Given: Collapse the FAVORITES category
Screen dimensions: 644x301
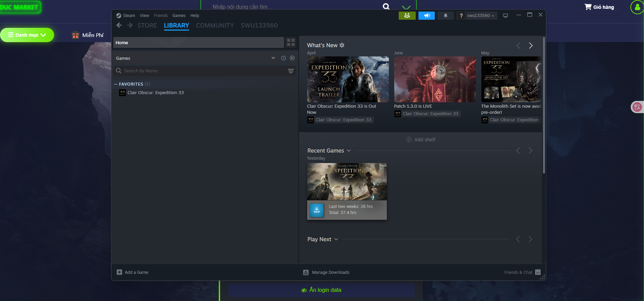Looking at the screenshot, I should [x=116, y=84].
